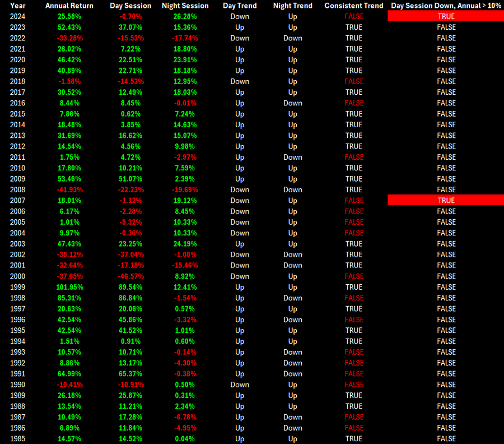Select day session value -9.32%
Image resolution: width=504 pixels, height=444 pixels.
point(130,223)
